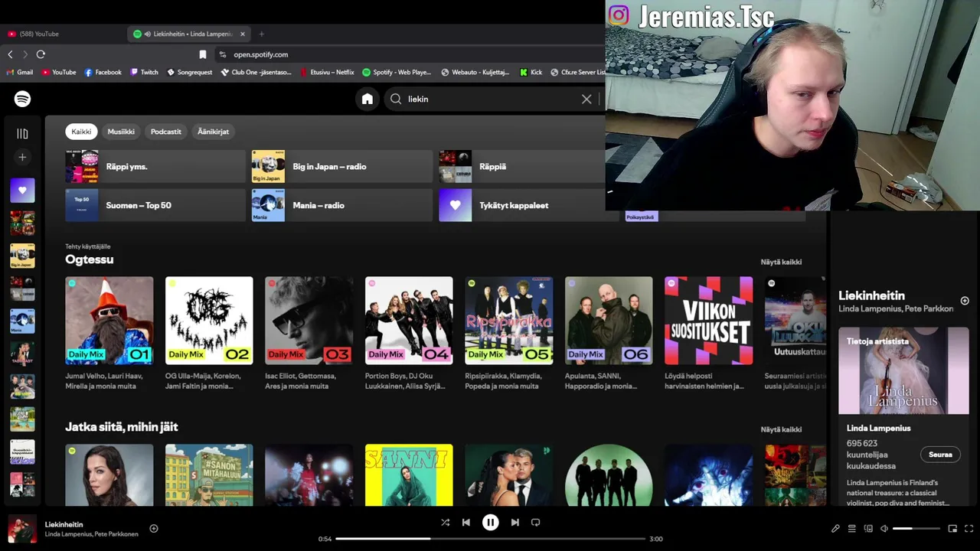Select the Äänikirjat filter chip
The height and width of the screenshot is (551, 980).
(213, 132)
